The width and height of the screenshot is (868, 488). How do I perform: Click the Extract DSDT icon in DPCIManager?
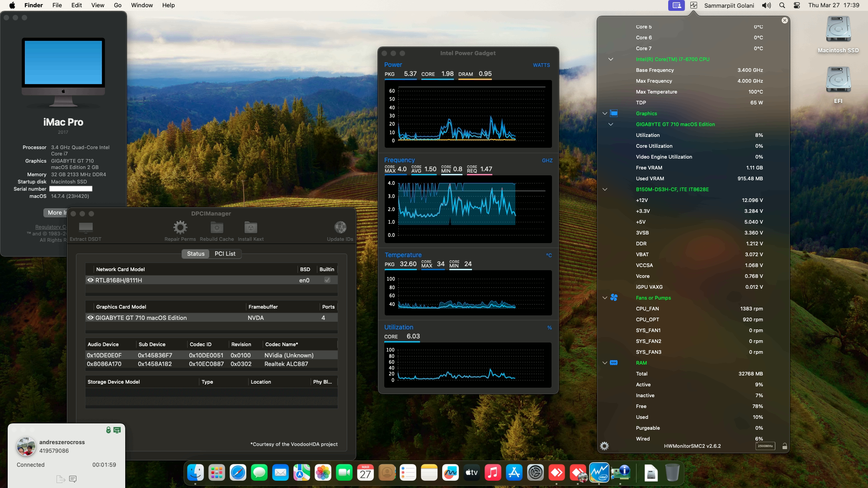pos(85,228)
